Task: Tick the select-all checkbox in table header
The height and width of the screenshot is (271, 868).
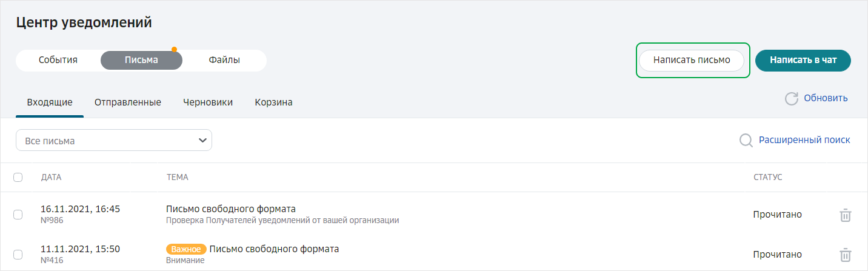Action: tap(18, 178)
